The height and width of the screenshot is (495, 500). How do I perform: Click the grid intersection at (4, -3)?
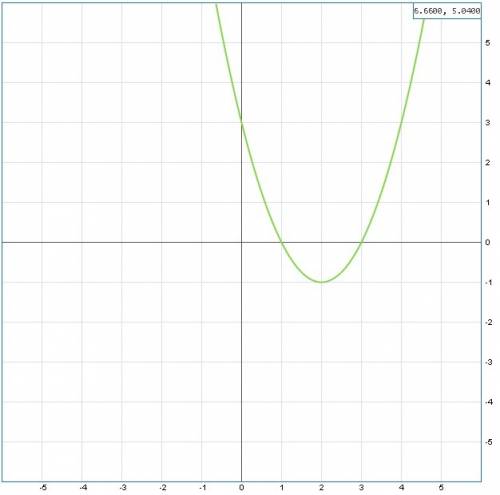tap(401, 362)
